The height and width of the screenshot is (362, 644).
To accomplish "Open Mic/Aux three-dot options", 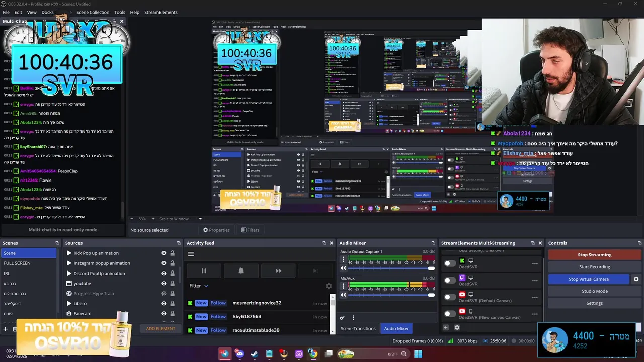I will pos(344,286).
